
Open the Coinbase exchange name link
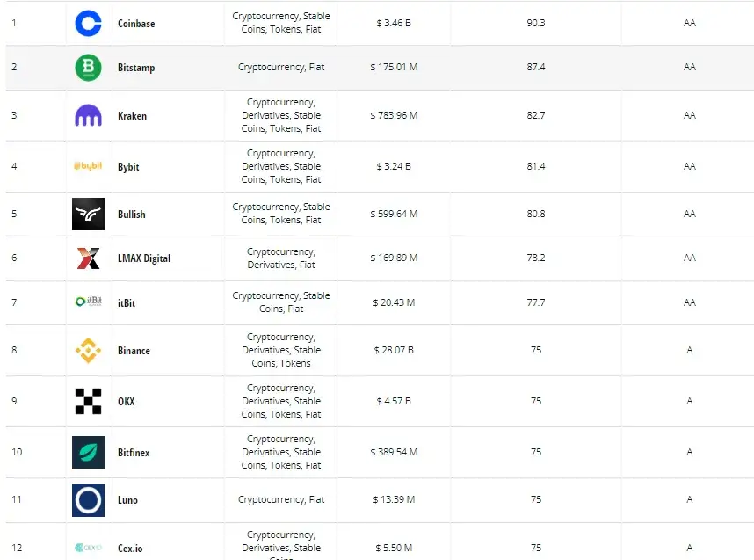click(x=137, y=23)
